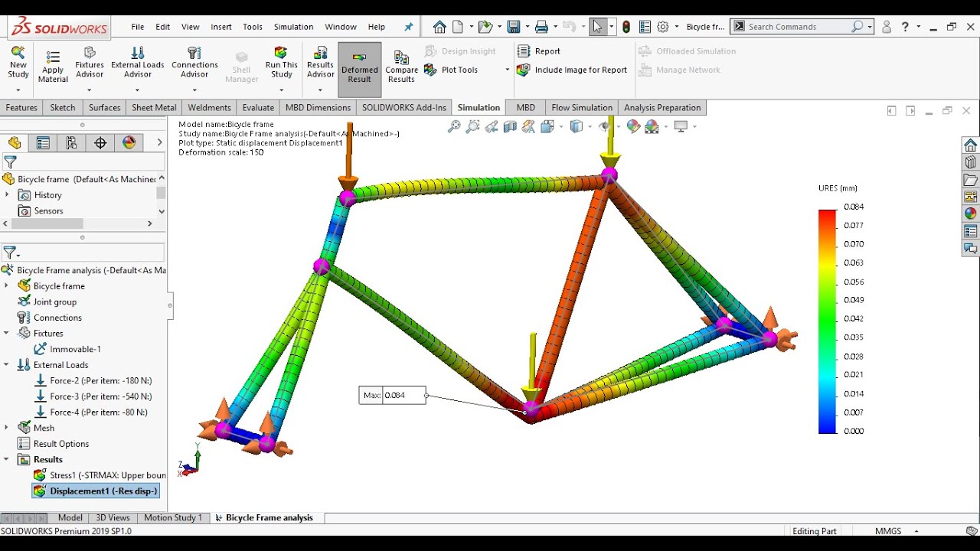Open the ConfigurationManager tab
This screenshot has height=551, width=980.
pos(71,142)
